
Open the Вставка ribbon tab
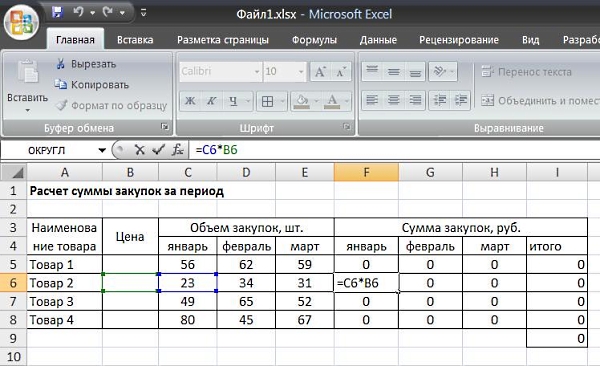pyautogui.click(x=135, y=40)
